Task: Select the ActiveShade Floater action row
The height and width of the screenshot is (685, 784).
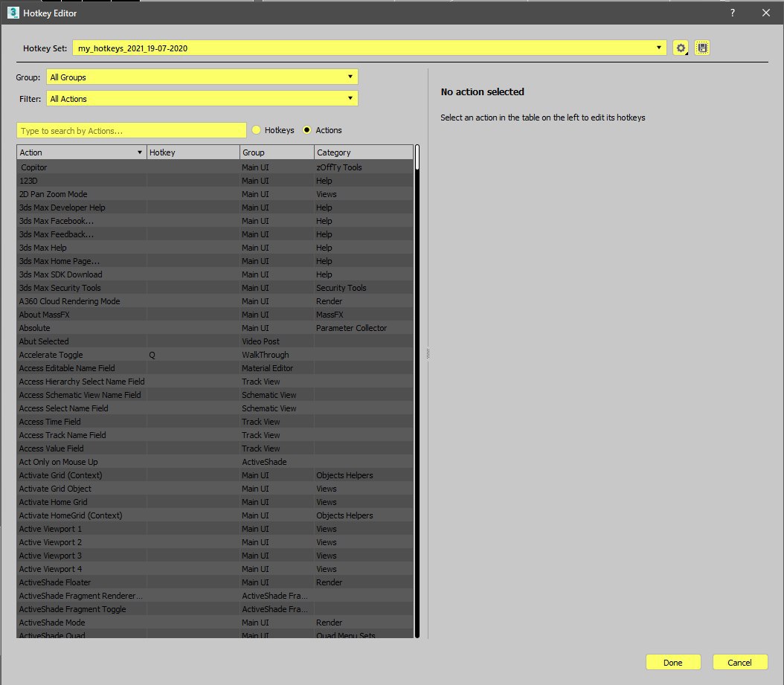Action: 215,582
